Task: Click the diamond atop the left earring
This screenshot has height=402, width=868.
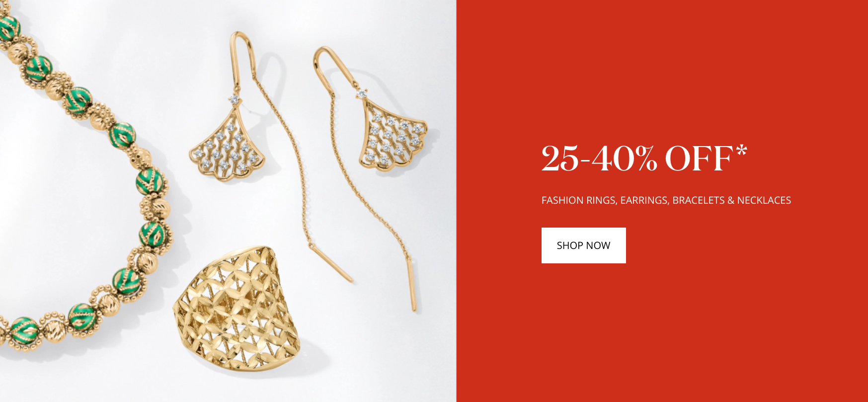Action: click(234, 100)
